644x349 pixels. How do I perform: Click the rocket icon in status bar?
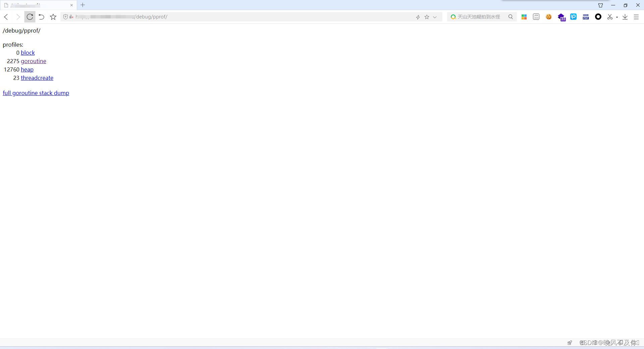[570, 343]
